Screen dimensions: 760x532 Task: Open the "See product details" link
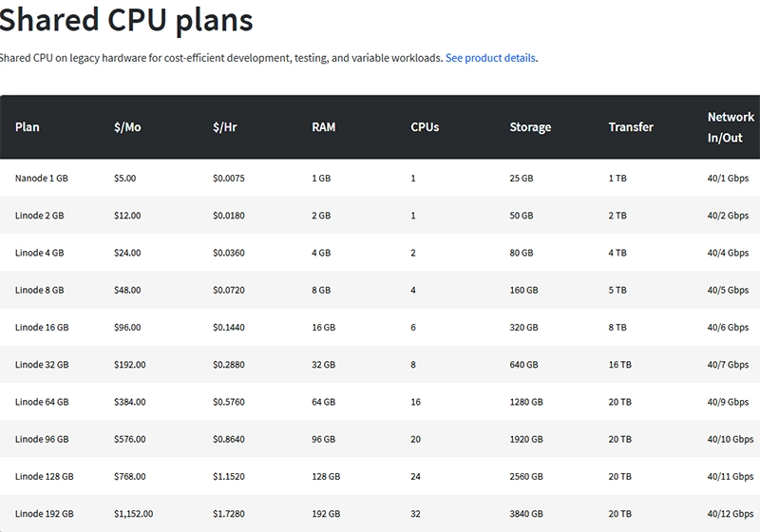click(490, 58)
